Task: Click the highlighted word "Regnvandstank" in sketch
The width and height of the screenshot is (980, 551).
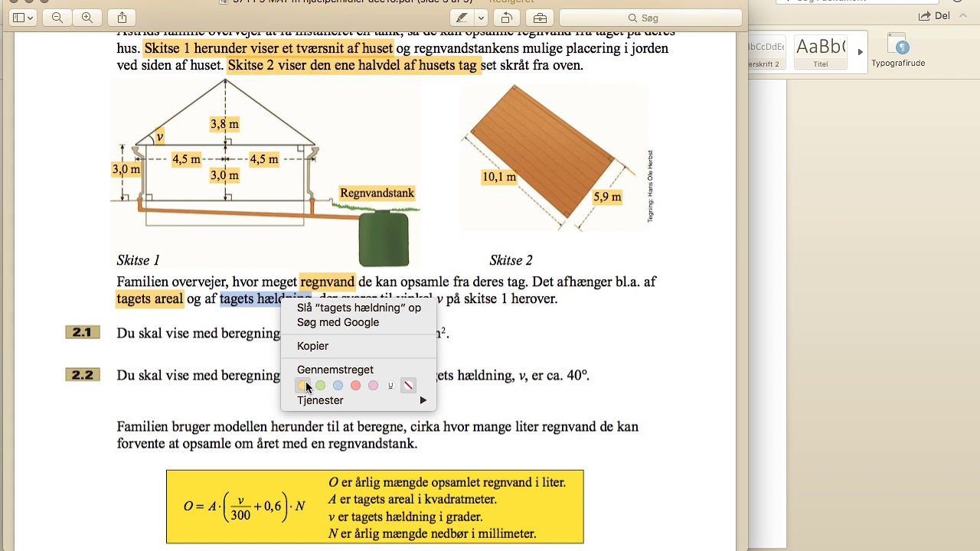Action: pos(377,194)
